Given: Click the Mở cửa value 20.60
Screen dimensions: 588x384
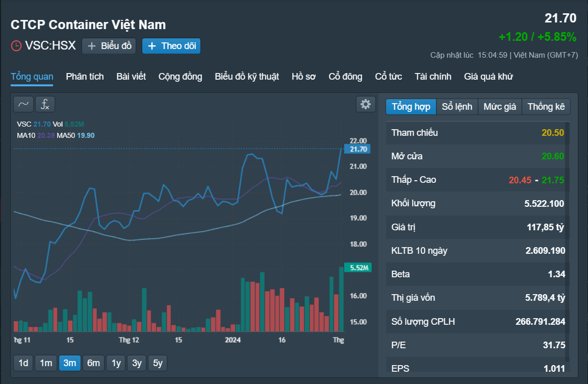Looking at the screenshot, I should click(552, 156).
